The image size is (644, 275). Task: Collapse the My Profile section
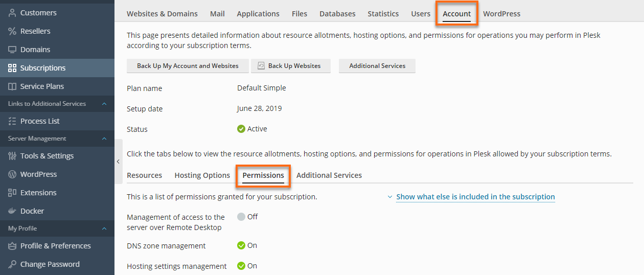[x=104, y=228]
